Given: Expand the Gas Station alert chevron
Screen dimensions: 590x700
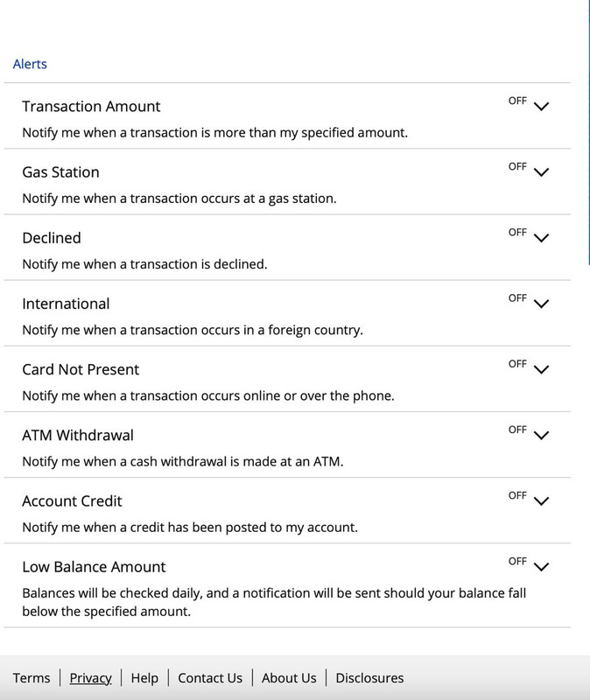Looking at the screenshot, I should click(x=541, y=172).
